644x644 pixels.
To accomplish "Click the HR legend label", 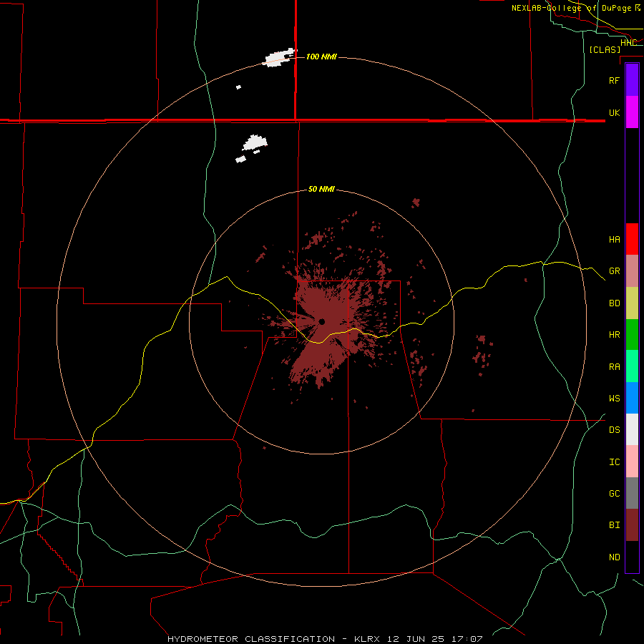I will tap(614, 335).
